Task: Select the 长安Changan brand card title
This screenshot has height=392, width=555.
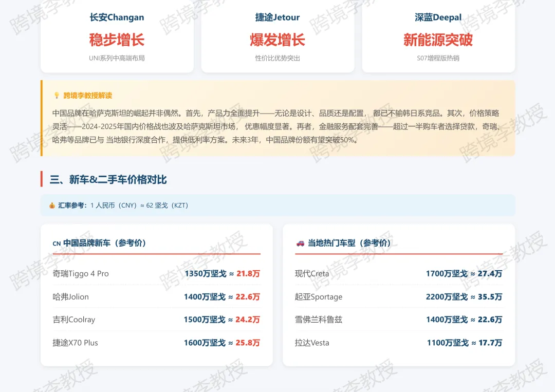Action: click(x=117, y=17)
